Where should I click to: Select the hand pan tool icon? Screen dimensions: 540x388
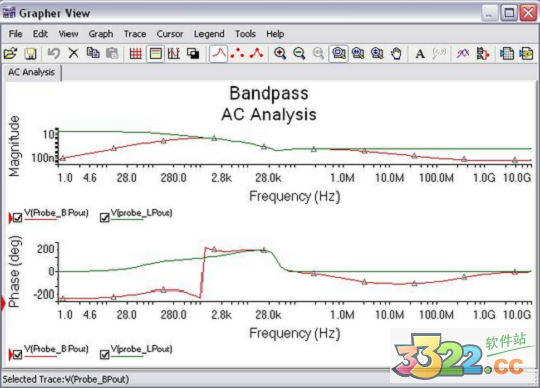[396, 54]
